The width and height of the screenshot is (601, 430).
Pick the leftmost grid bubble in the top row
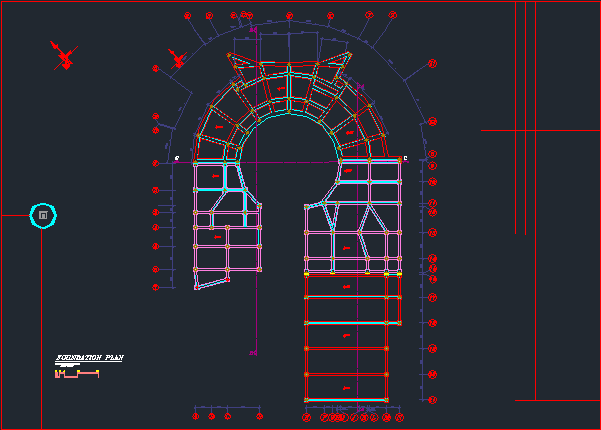188,16
